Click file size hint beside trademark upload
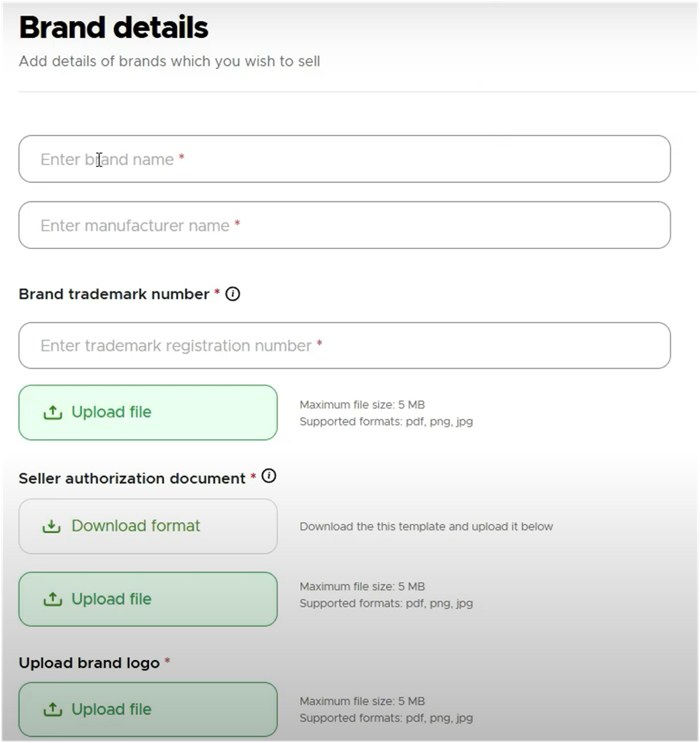 (362, 405)
